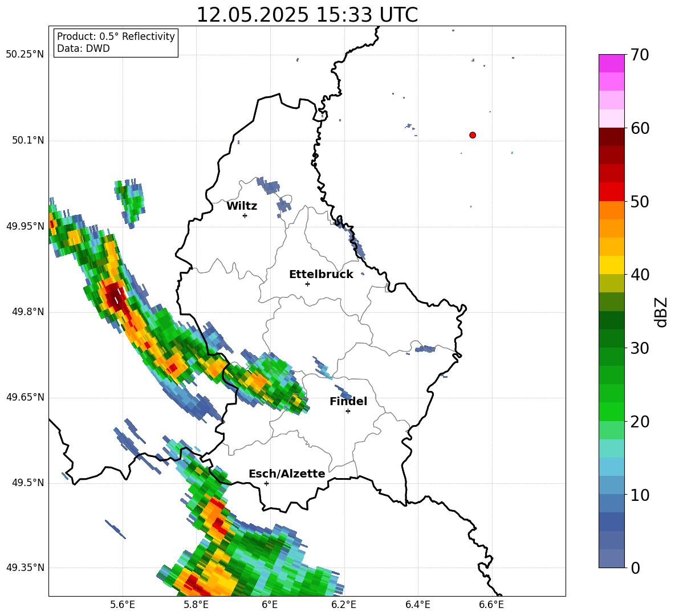Pick the orange colorbar swatch just below 50
675x616 pixels.
611,210
